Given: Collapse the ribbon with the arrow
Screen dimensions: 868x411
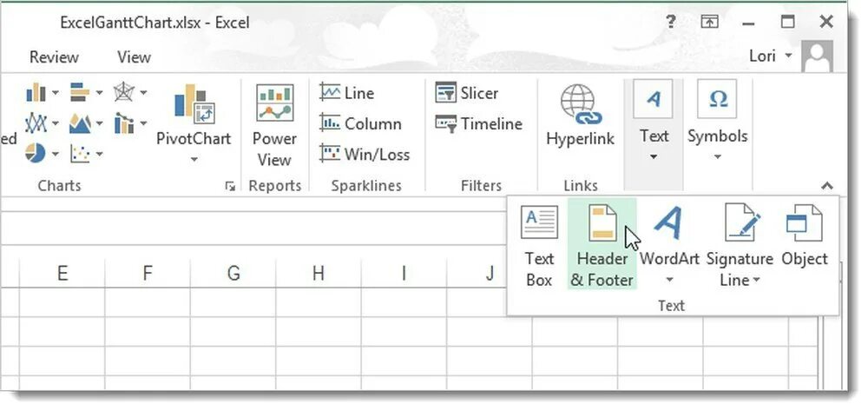Looking at the screenshot, I should click(x=825, y=186).
